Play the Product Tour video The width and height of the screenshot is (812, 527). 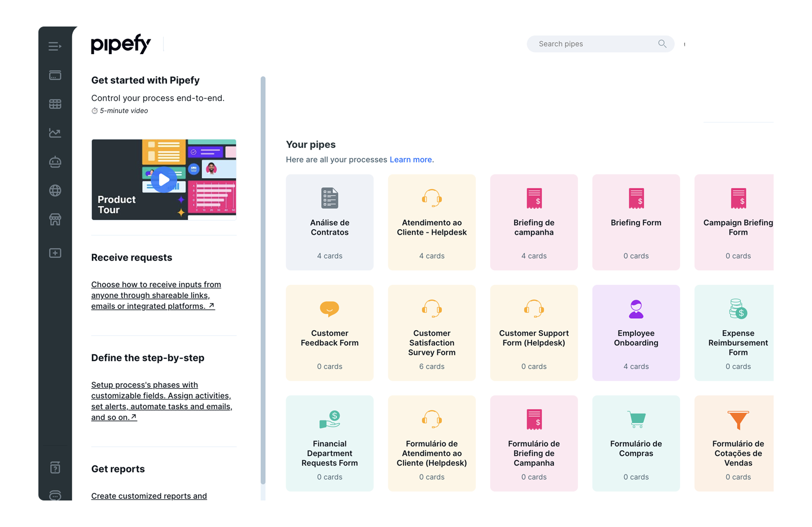pos(164,179)
